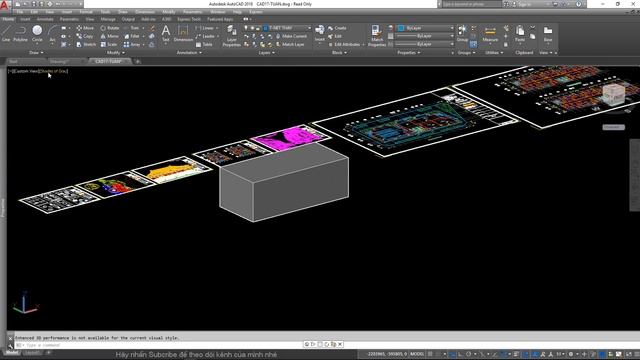Activate the Arc tool
The height and width of the screenshot is (360, 640).
pos(52,33)
